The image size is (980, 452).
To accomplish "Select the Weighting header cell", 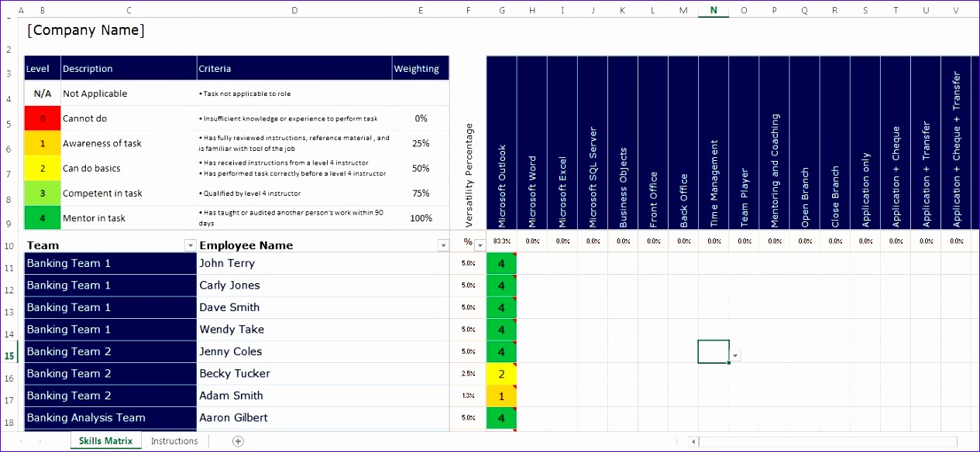I will pyautogui.click(x=420, y=68).
